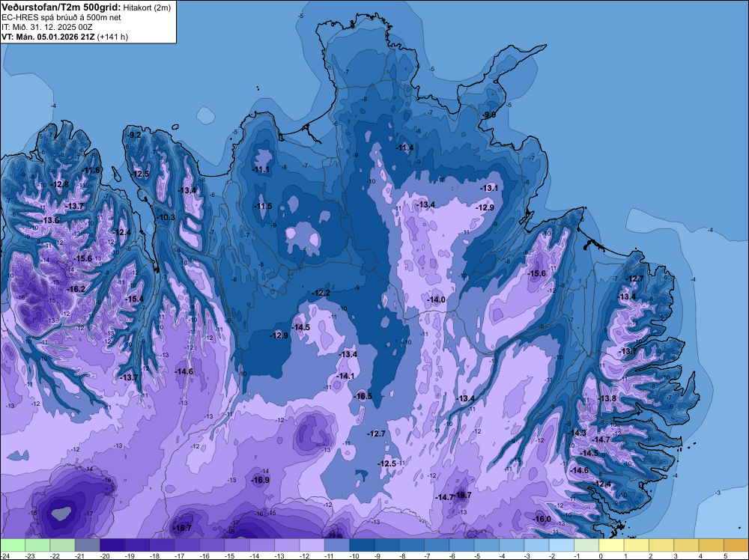The width and height of the screenshot is (749, 560).
Task: Click the legend swatch labeled -10
Action: pyautogui.click(x=362, y=545)
